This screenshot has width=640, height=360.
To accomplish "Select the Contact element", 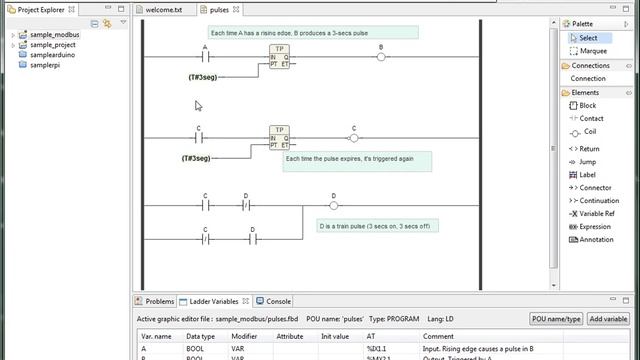I will (x=586, y=118).
